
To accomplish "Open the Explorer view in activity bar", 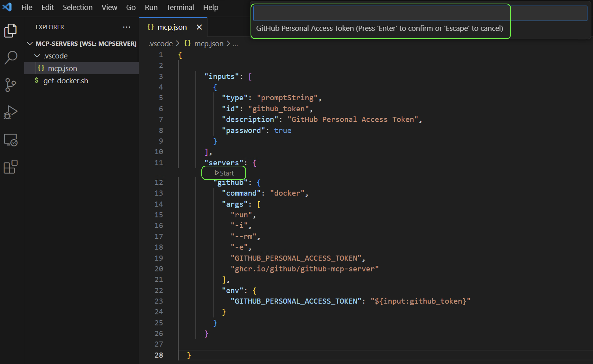I will tap(11, 31).
